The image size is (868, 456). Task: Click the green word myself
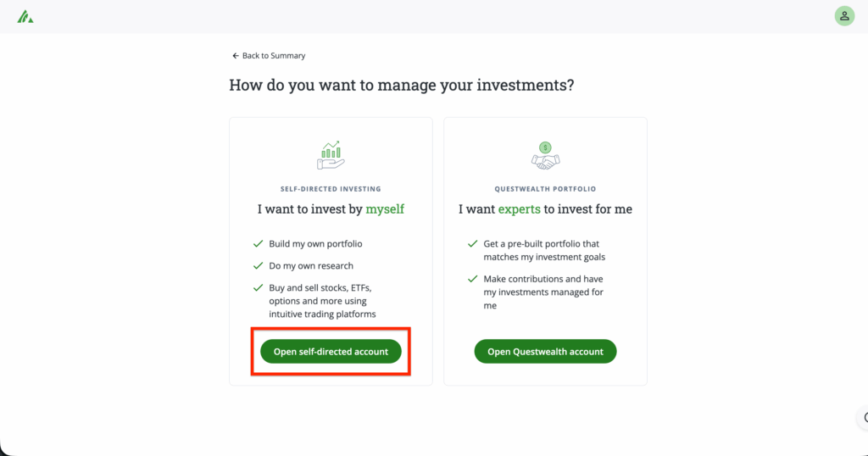pyautogui.click(x=385, y=209)
